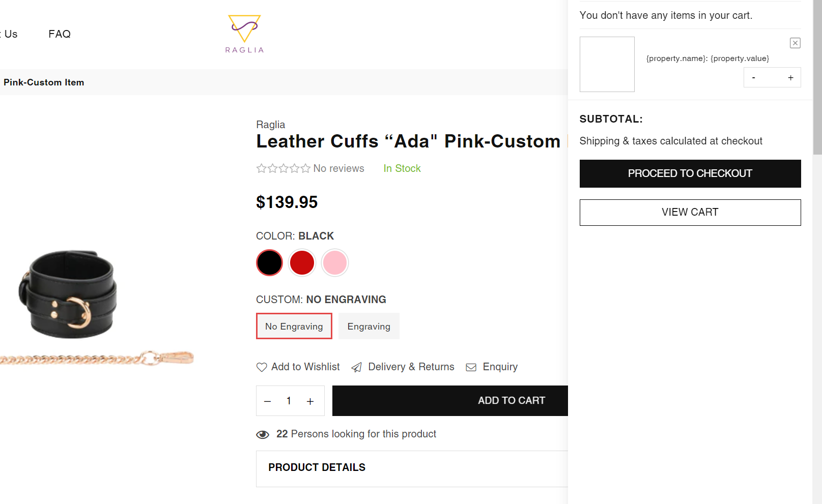Open the FAQ menu item
Screen dimensions: 822x504
[x=60, y=34]
